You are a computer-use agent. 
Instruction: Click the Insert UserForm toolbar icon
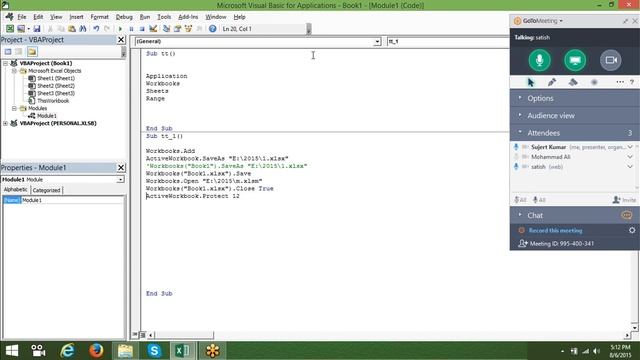(x=21, y=29)
